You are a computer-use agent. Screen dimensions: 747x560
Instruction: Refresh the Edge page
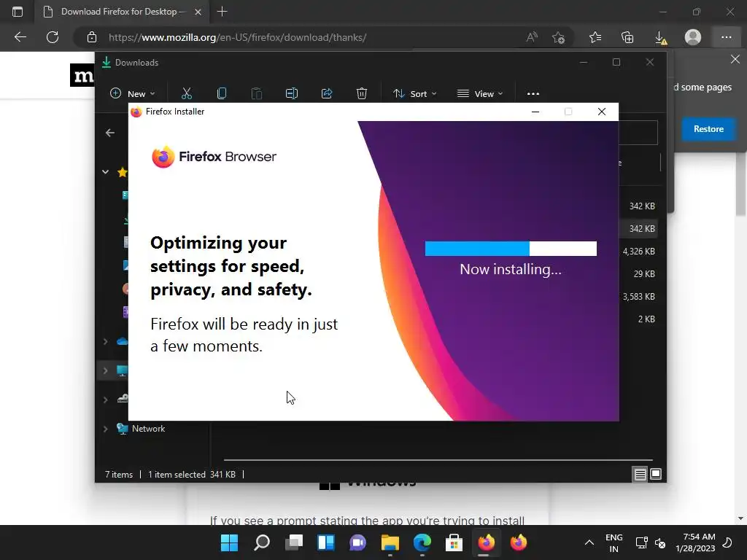pyautogui.click(x=53, y=37)
